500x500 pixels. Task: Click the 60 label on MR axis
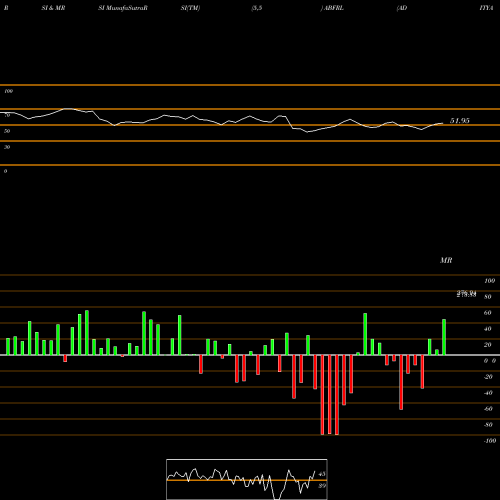(x=488, y=313)
